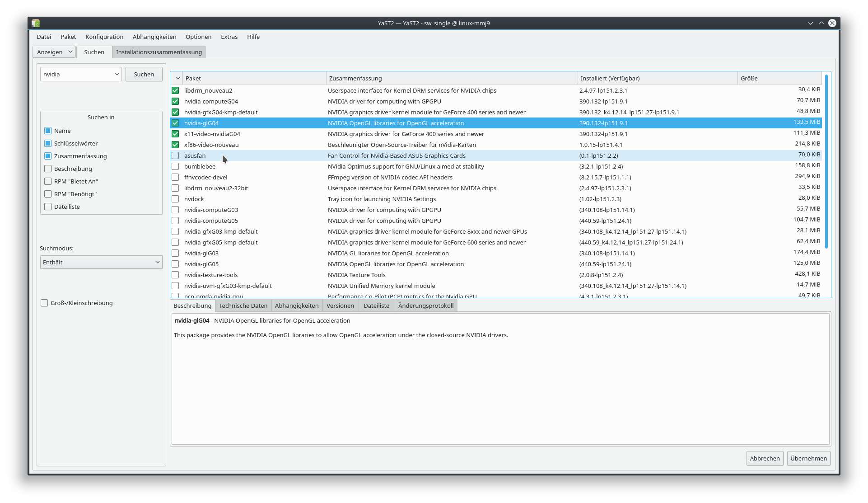Click status icon of nvidia-computeG04 package
The width and height of the screenshot is (868, 503).
[x=175, y=101]
